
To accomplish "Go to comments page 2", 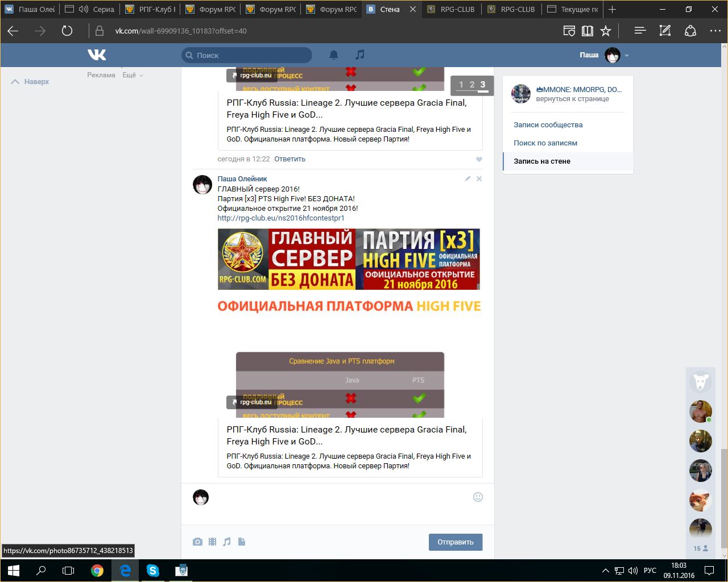I will [472, 85].
